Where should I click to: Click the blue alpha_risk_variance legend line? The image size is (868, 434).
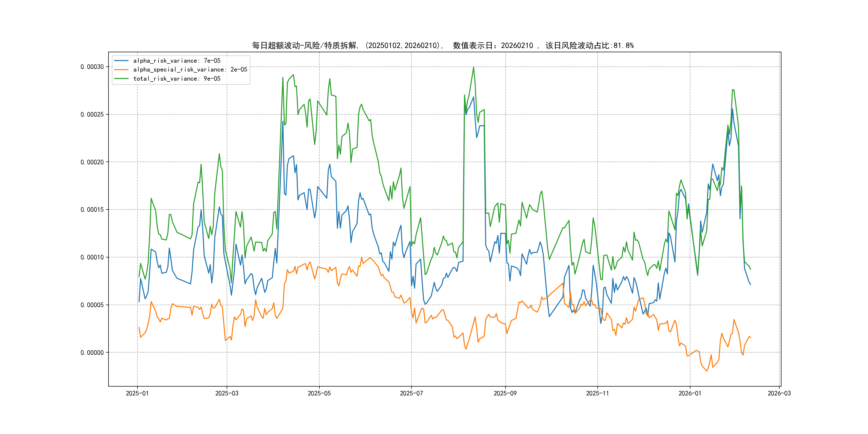pyautogui.click(x=121, y=61)
